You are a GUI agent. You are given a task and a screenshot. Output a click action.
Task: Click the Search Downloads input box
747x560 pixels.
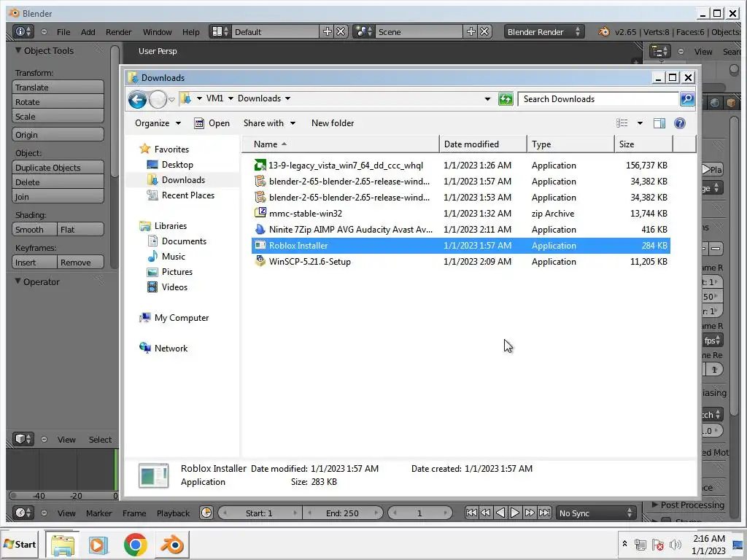598,99
